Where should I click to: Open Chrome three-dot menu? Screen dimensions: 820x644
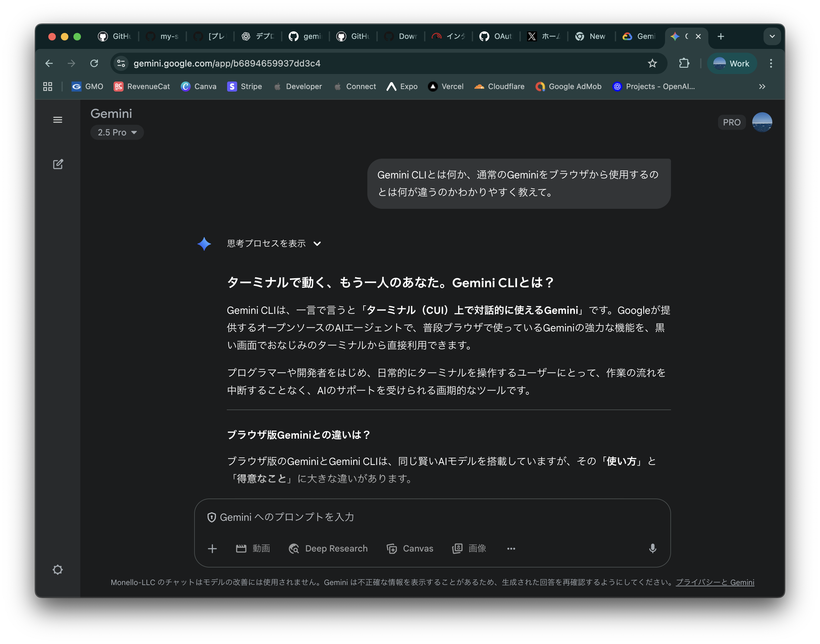click(771, 63)
